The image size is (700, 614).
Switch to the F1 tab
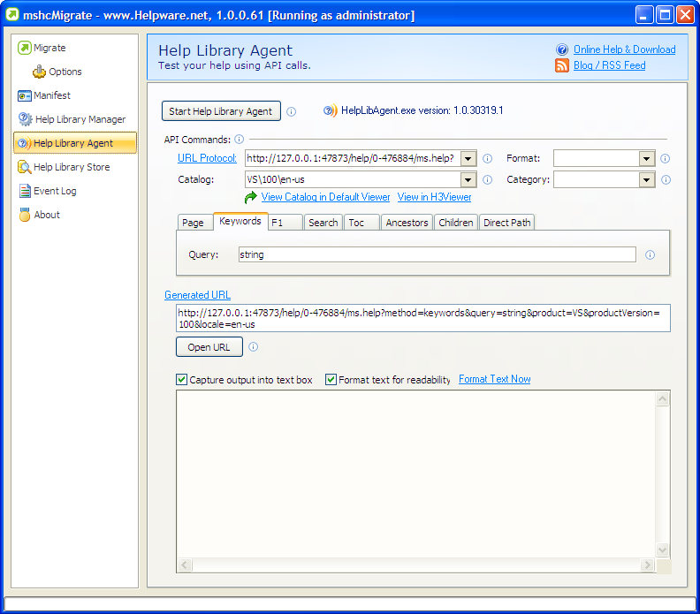285,223
